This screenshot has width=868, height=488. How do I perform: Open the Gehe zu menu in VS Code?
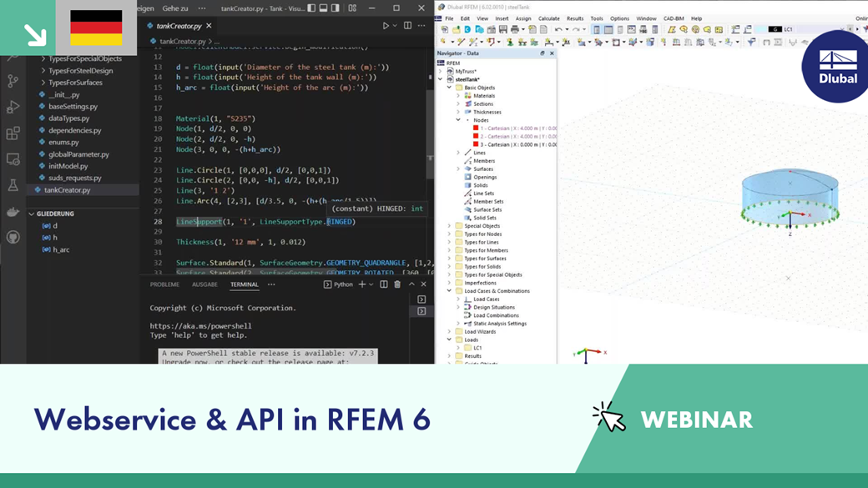[175, 8]
